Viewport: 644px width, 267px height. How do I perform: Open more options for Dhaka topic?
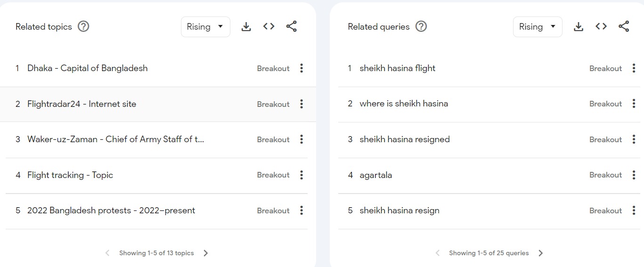pyautogui.click(x=302, y=68)
